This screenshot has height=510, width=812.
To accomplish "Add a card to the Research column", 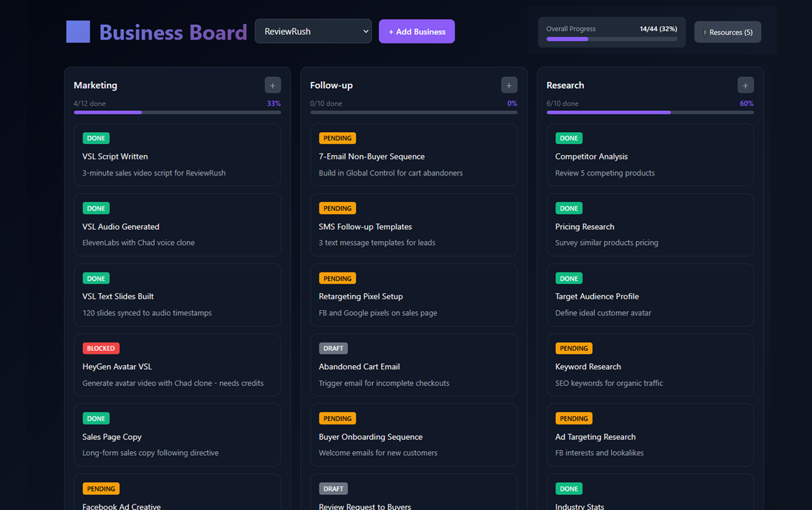I will tap(745, 85).
